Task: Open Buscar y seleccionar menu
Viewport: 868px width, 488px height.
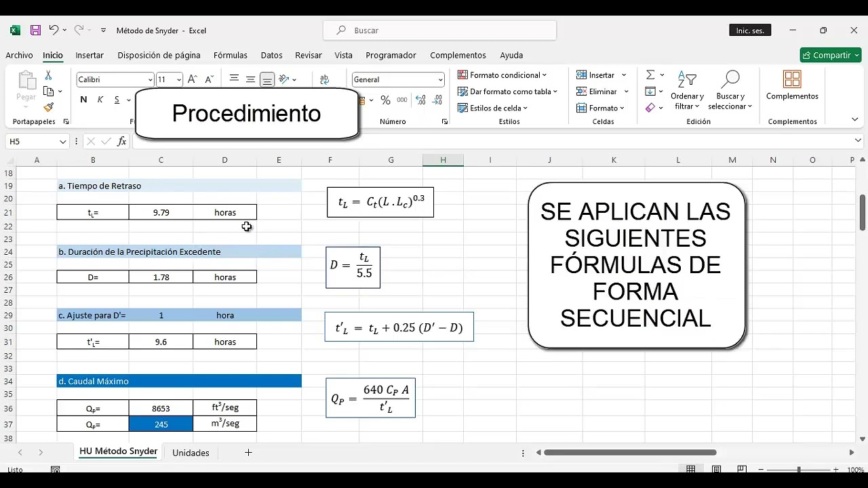Action: tap(730, 91)
